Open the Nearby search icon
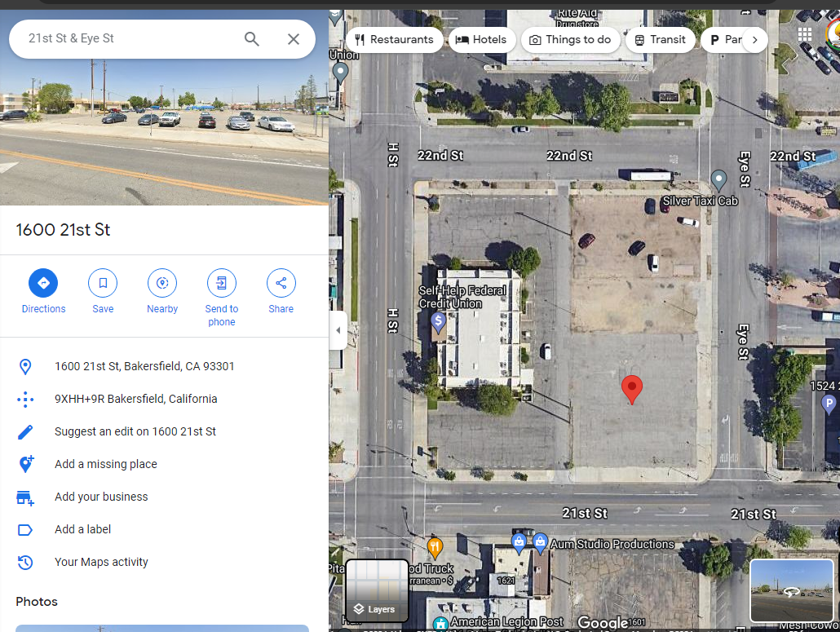840x632 pixels. click(x=162, y=283)
